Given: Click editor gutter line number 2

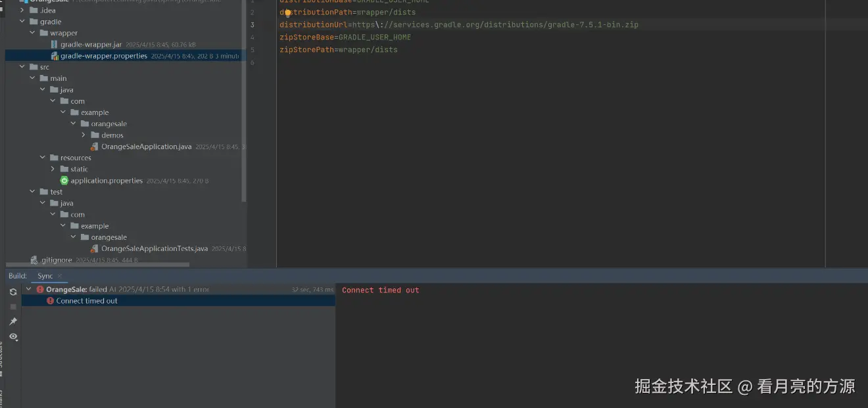Looking at the screenshot, I should tap(253, 12).
